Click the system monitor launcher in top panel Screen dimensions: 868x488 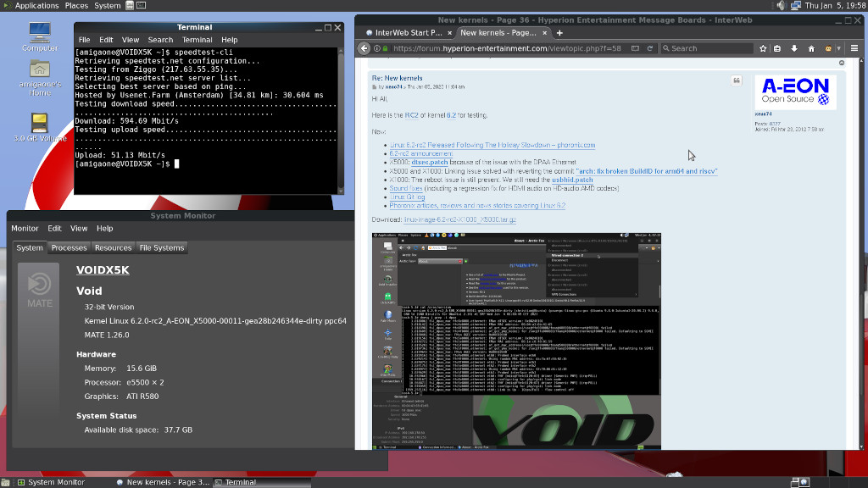coord(130,6)
